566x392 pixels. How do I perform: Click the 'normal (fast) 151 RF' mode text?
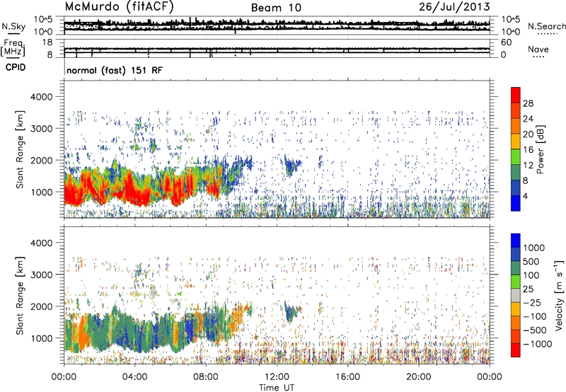point(115,70)
